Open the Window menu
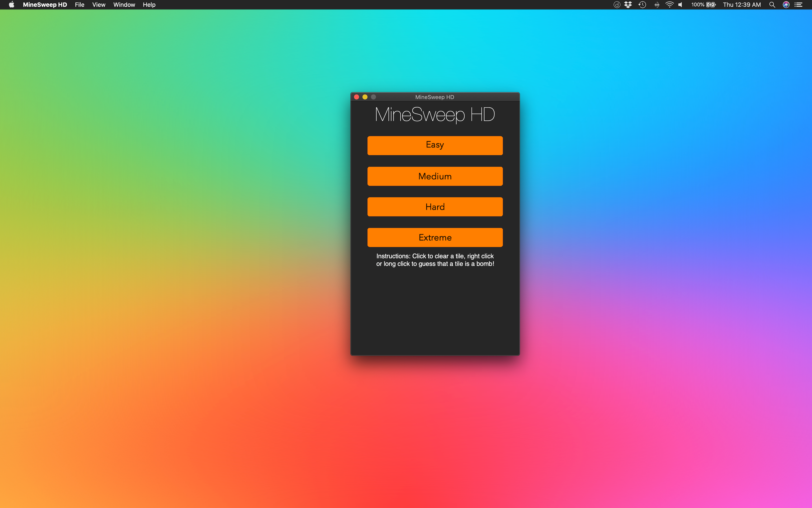Viewport: 812px width, 508px height. click(x=124, y=5)
